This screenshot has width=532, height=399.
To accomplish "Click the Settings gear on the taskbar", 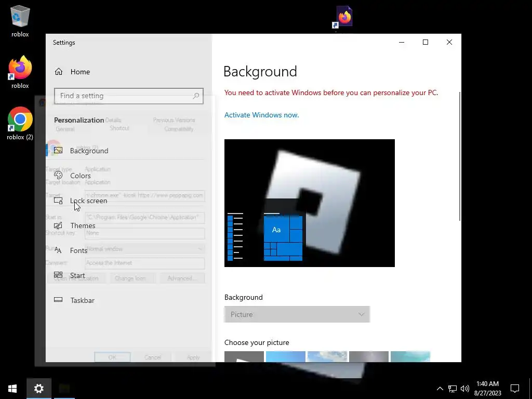I will (38, 389).
